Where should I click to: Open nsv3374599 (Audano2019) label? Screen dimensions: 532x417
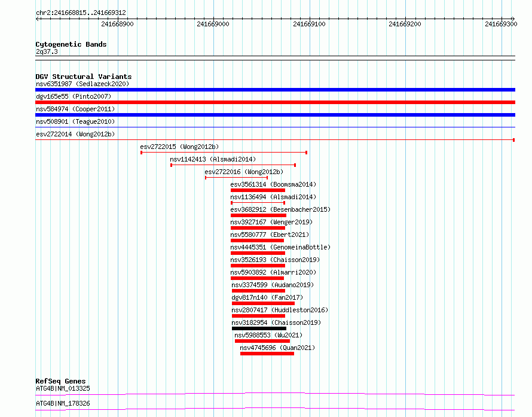coord(273,285)
